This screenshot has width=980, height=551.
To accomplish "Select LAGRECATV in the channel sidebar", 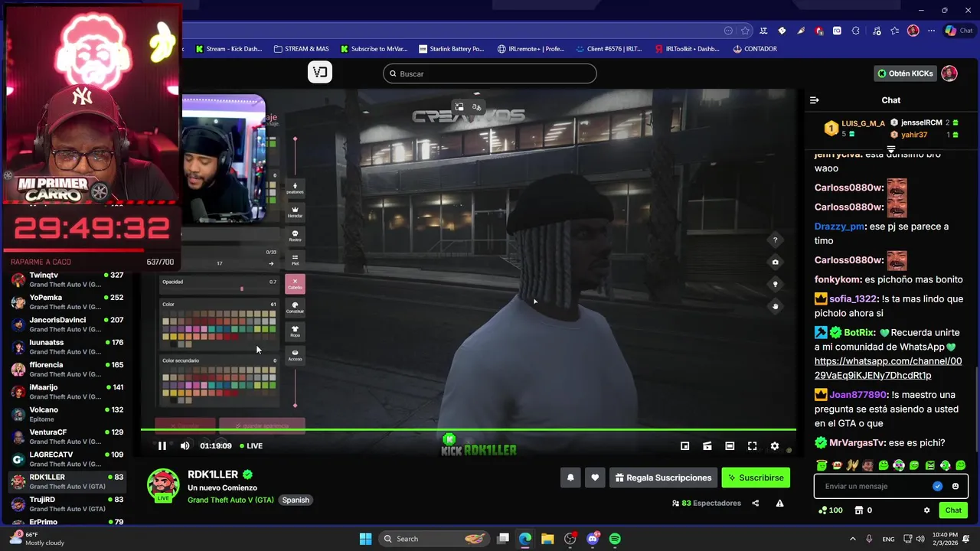I will pos(67,459).
